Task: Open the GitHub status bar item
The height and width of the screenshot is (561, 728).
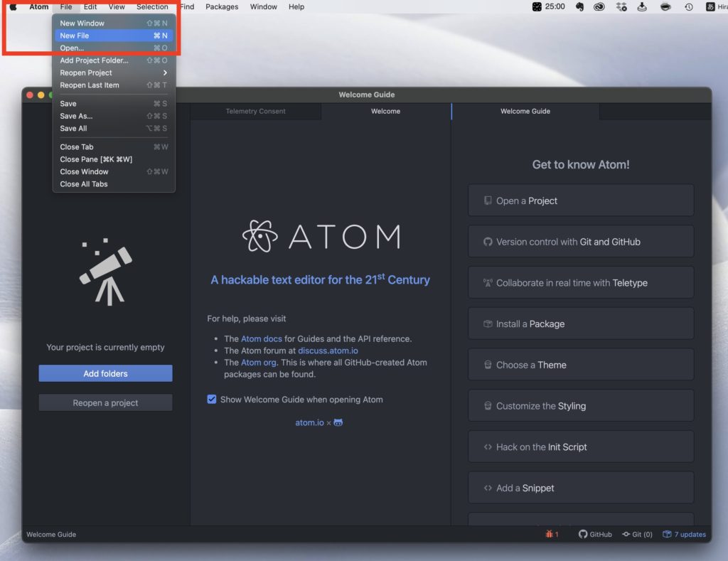Action: click(x=595, y=534)
